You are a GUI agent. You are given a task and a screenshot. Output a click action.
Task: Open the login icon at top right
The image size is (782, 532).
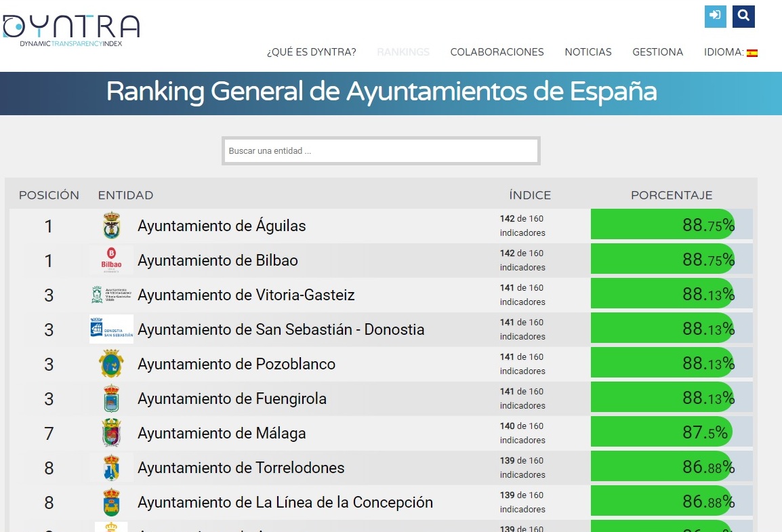click(715, 16)
